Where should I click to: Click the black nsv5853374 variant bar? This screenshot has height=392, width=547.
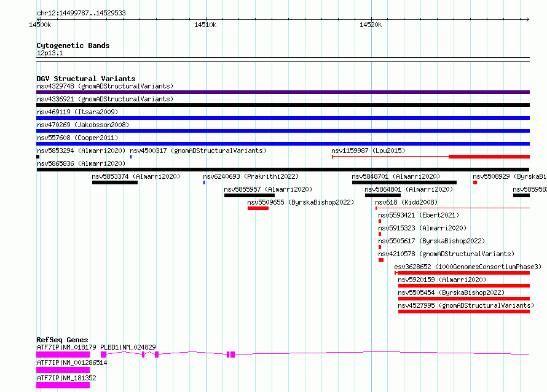pyautogui.click(x=115, y=182)
